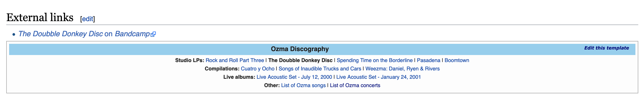Open Songs of Inaudible Trucks and Cars

tap(320, 69)
